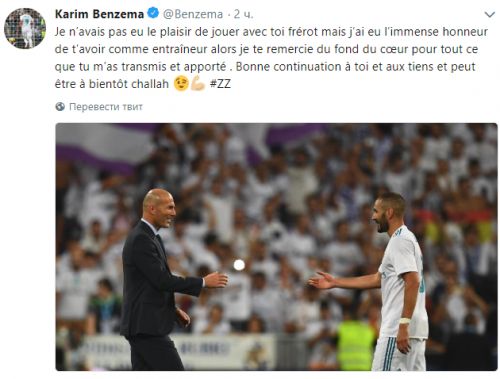Open the tweet's timestamp link

(243, 14)
